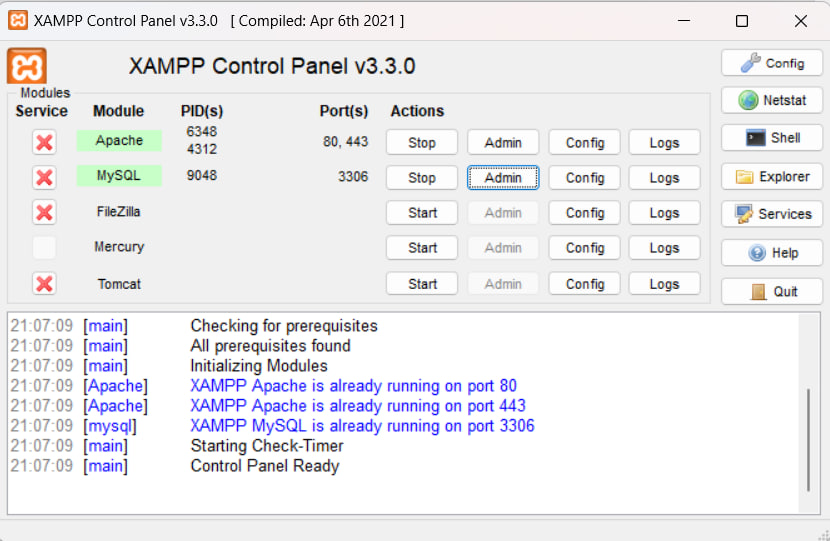Open the Config wrench button
The width and height of the screenshot is (830, 541).
point(772,63)
